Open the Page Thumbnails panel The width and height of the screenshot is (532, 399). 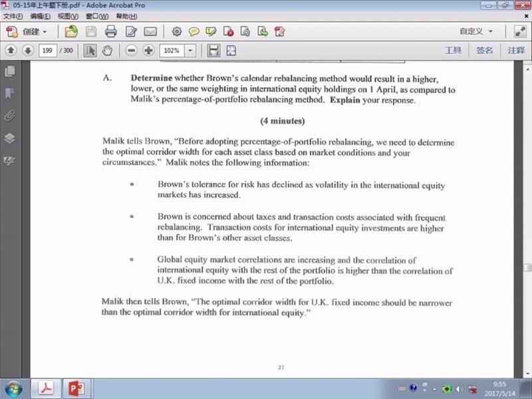pos(9,71)
